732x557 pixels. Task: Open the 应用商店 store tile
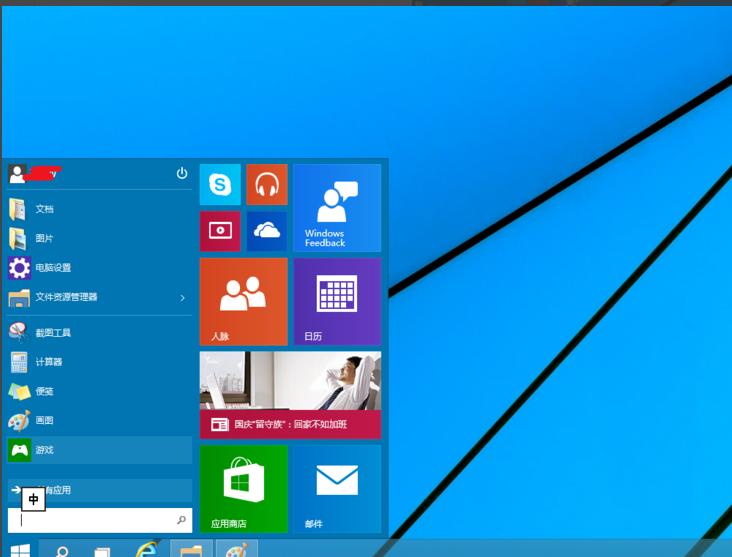(x=243, y=489)
